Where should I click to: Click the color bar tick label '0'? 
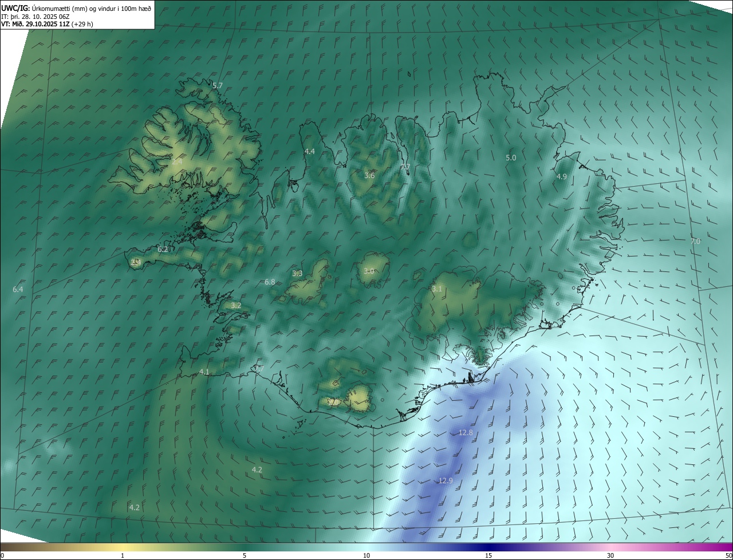click(x=2, y=555)
